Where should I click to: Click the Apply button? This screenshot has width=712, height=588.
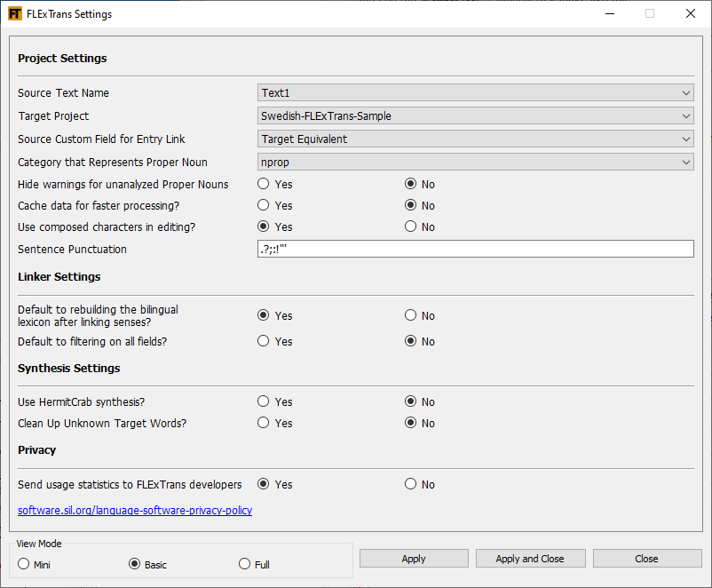[x=414, y=559]
